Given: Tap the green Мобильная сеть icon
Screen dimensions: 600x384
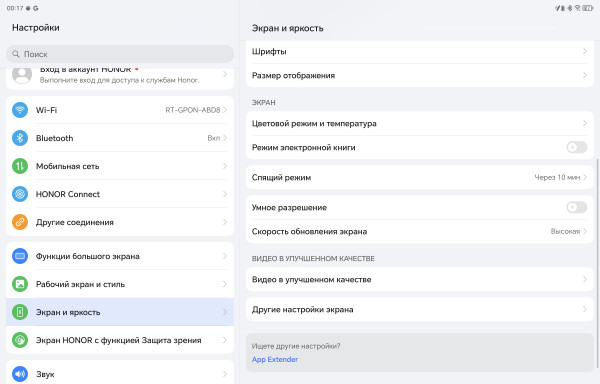Looking at the screenshot, I should (x=20, y=166).
